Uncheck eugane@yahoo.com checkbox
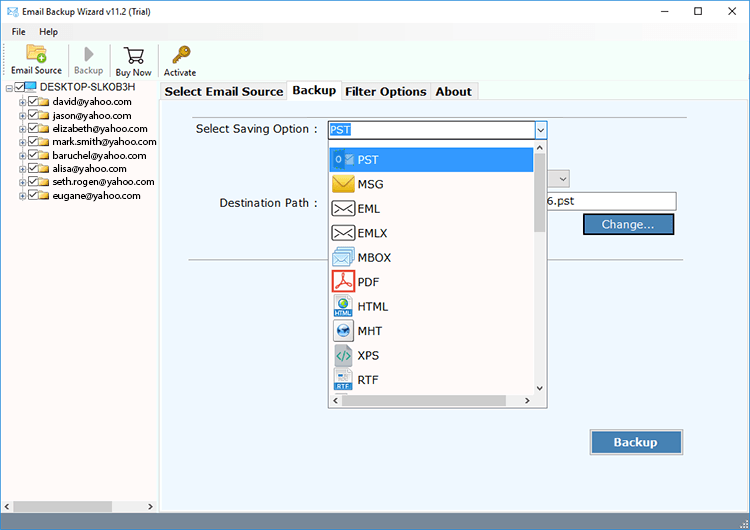 [x=33, y=195]
